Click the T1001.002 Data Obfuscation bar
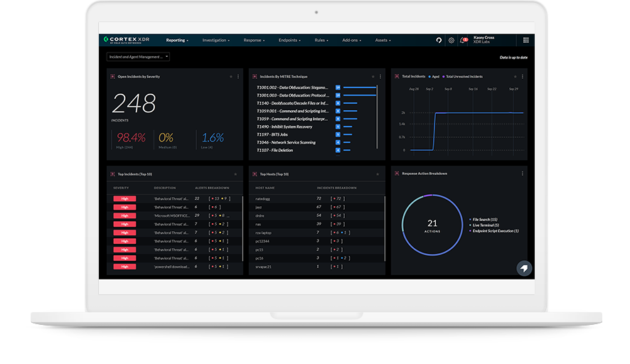 click(x=359, y=87)
